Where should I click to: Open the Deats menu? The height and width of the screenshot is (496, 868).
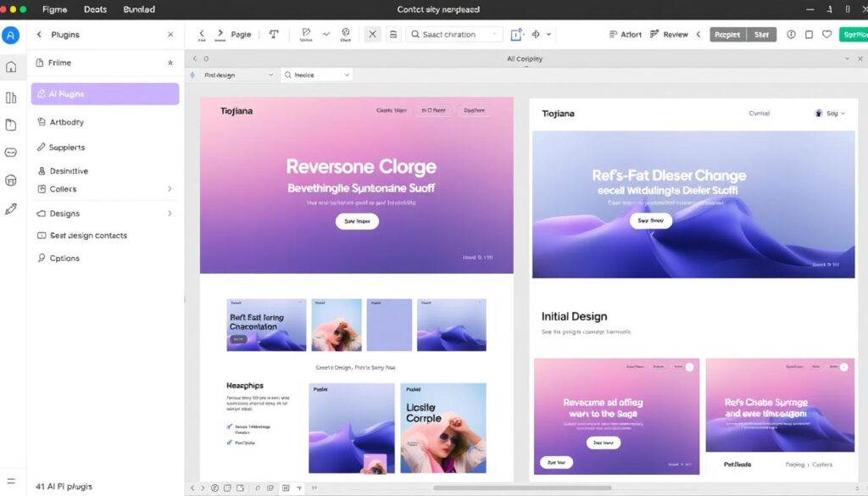pos(95,9)
